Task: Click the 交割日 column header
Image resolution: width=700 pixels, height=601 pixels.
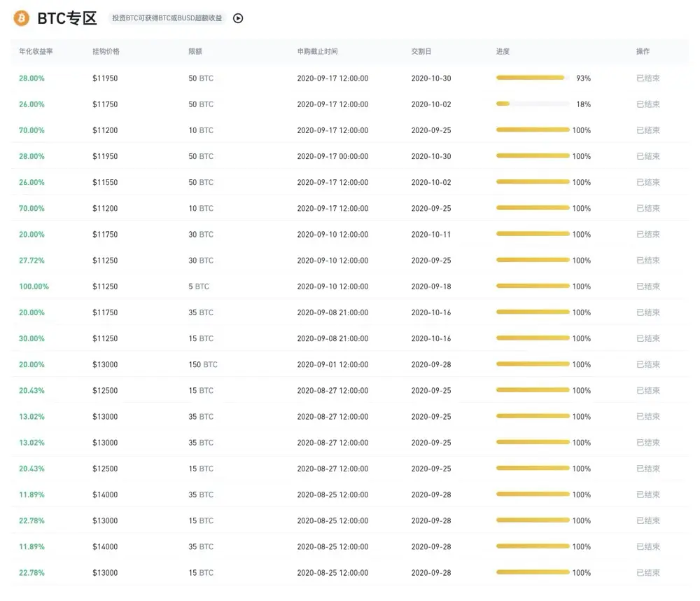Action: [421, 51]
